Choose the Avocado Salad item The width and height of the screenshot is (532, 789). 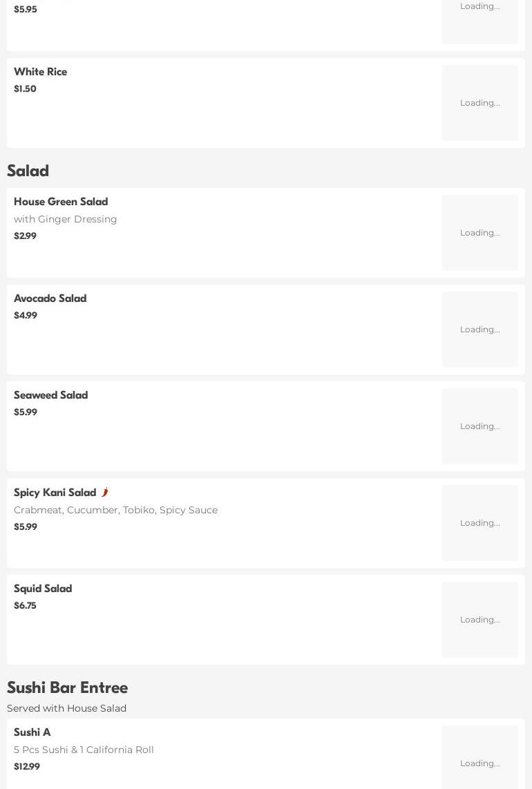tap(50, 298)
